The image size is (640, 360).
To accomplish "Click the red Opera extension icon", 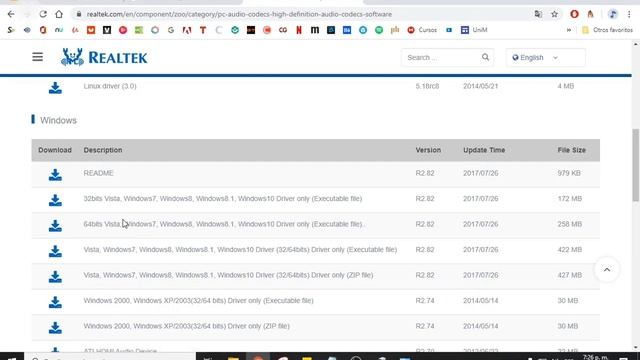I will point(574,14).
